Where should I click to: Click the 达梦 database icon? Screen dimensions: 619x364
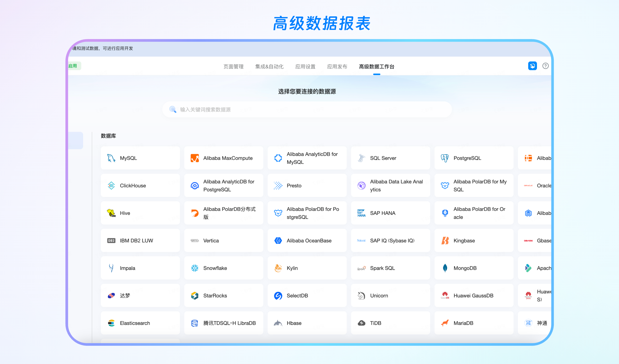coord(111,296)
